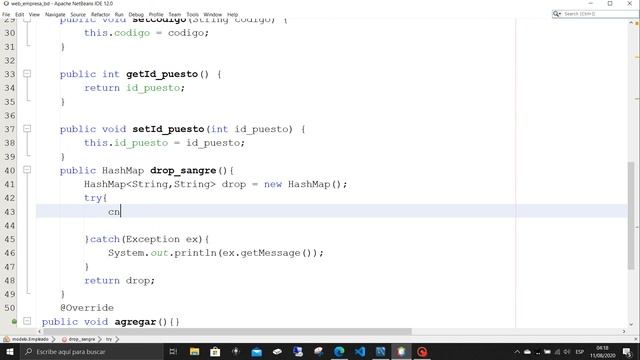Click line number 43 in gutter
Screen dimensions: 640x360
tap(10, 212)
